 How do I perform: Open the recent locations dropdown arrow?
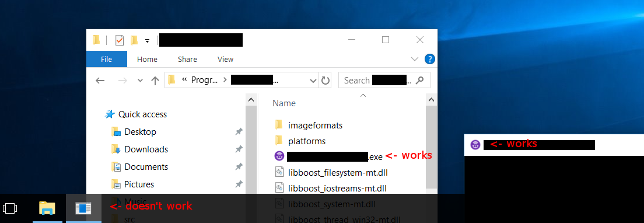pos(140,81)
